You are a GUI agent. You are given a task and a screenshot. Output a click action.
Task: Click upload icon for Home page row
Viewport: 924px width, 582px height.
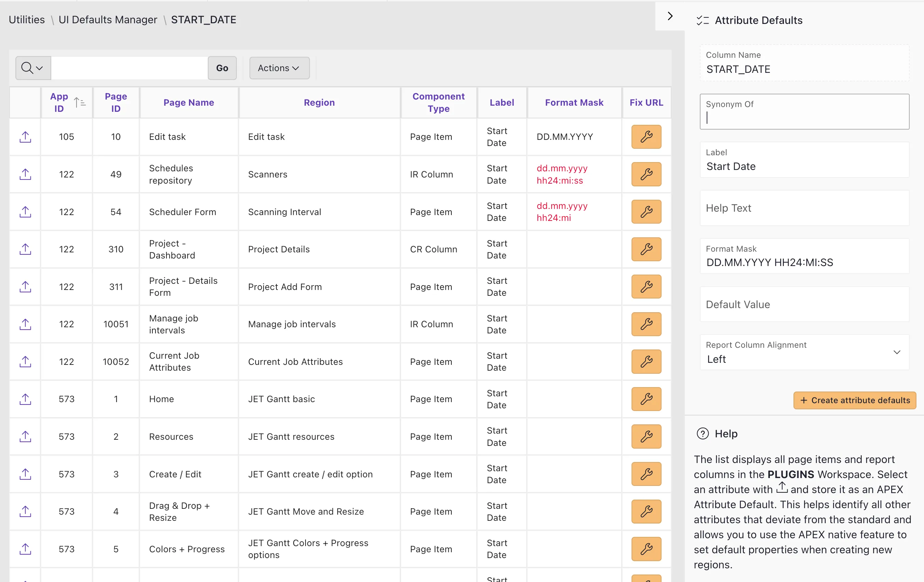25,399
